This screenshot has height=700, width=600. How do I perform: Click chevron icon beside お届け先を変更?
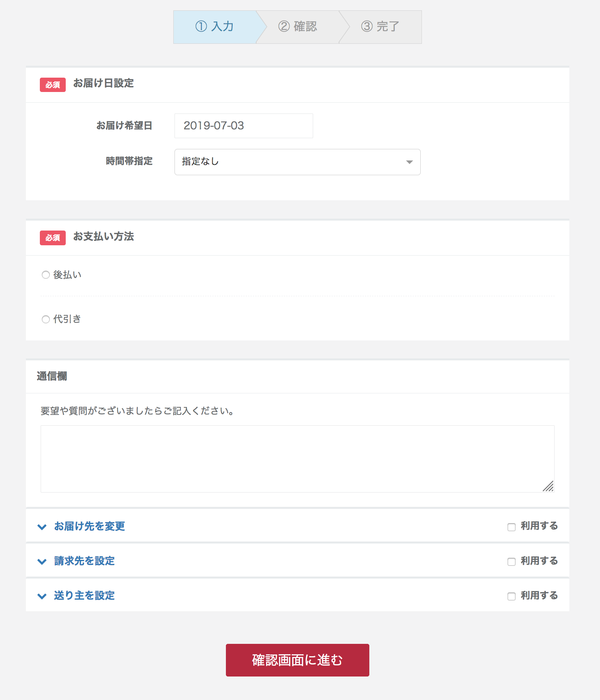pyautogui.click(x=42, y=527)
